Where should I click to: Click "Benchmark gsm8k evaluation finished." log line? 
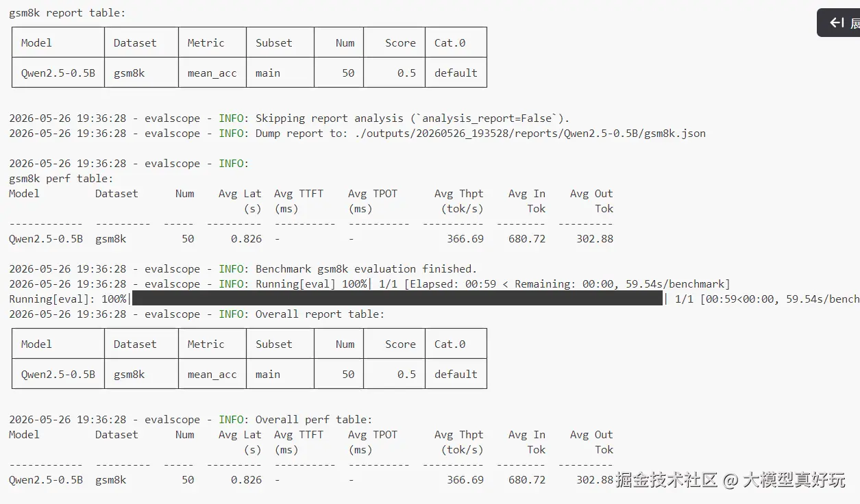(x=243, y=269)
